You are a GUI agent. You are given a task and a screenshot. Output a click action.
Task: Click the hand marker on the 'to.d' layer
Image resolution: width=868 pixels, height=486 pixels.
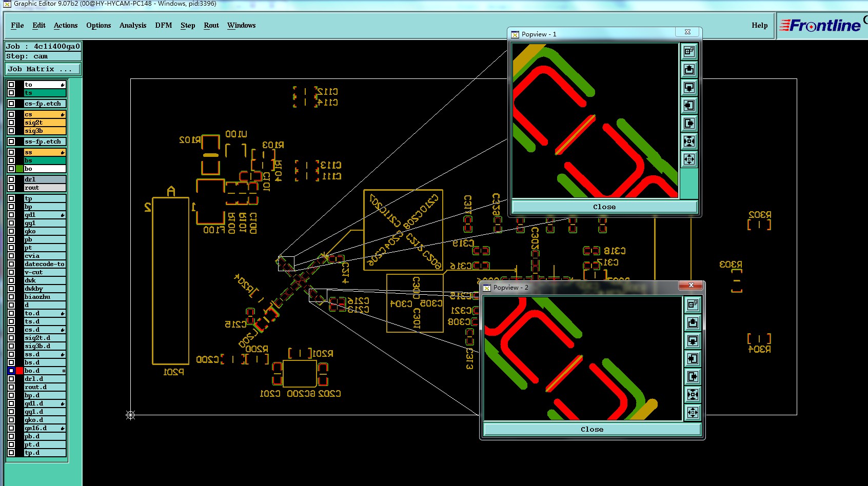tap(63, 313)
